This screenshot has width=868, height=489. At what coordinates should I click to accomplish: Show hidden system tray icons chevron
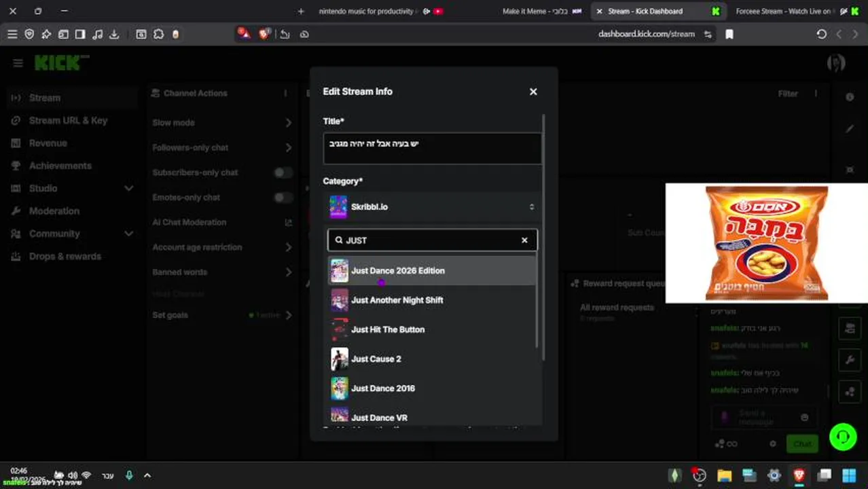147,475
